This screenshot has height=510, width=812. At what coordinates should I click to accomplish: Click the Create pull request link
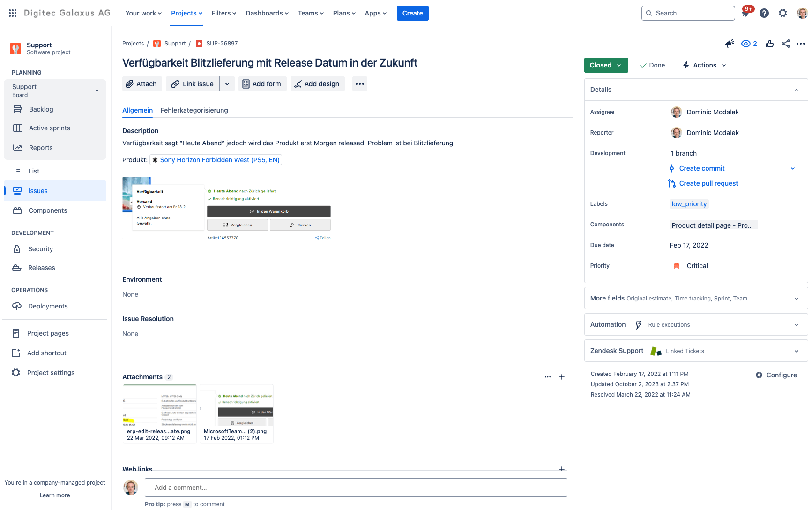(708, 183)
